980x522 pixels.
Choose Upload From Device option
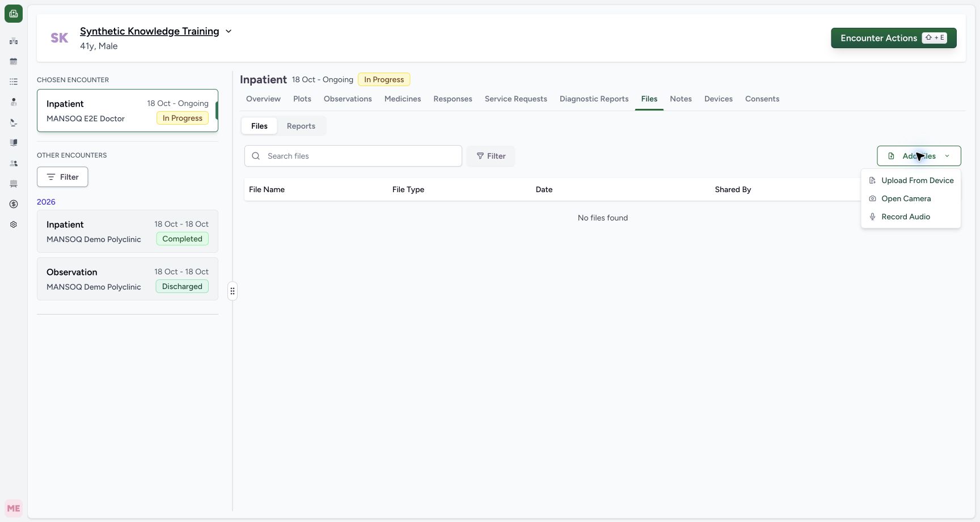click(x=911, y=180)
